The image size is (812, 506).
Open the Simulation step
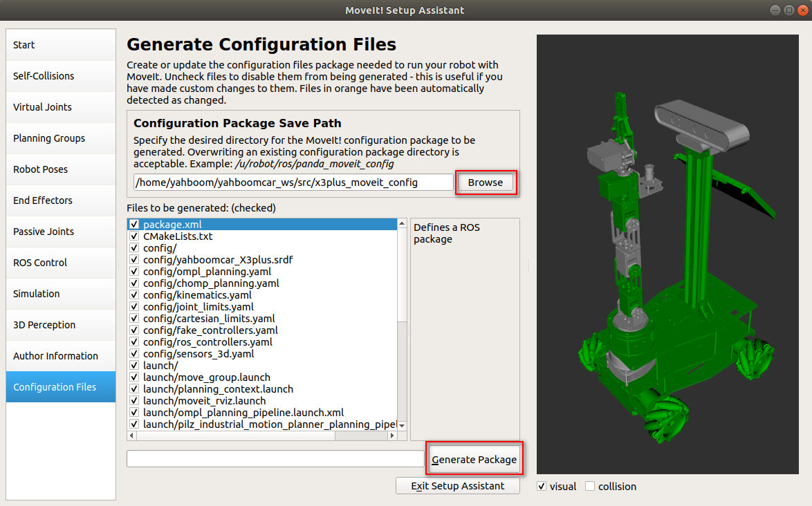(x=61, y=293)
